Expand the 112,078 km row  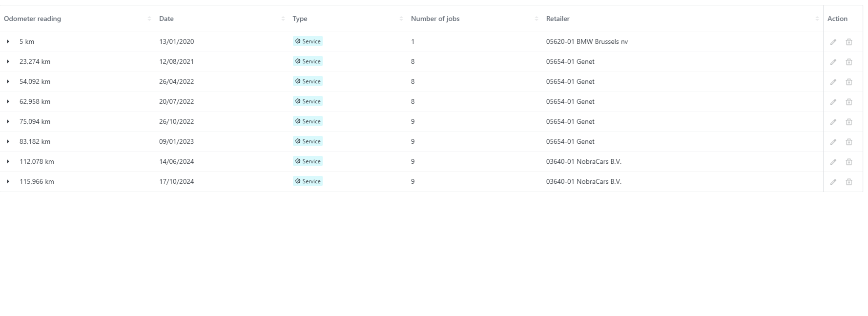8,161
